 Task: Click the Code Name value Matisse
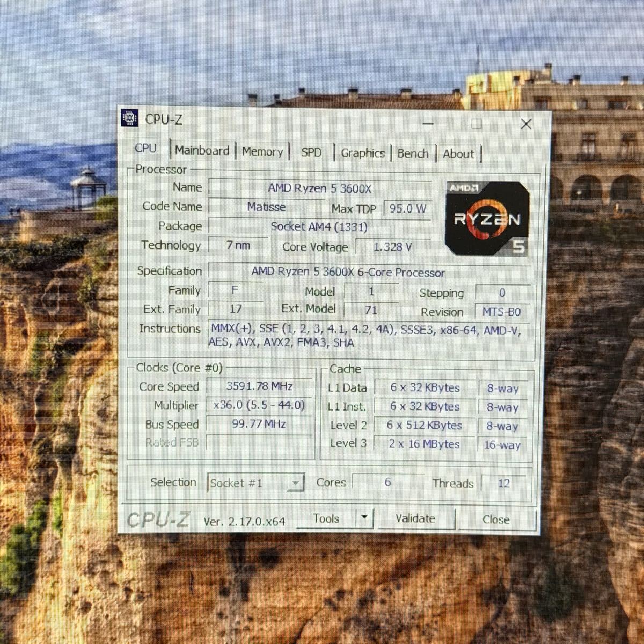coord(266,207)
